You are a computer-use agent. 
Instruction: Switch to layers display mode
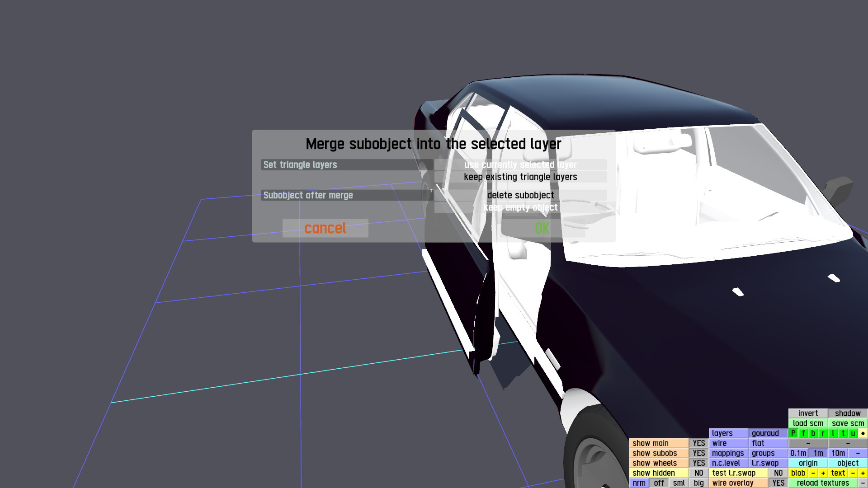point(728,433)
